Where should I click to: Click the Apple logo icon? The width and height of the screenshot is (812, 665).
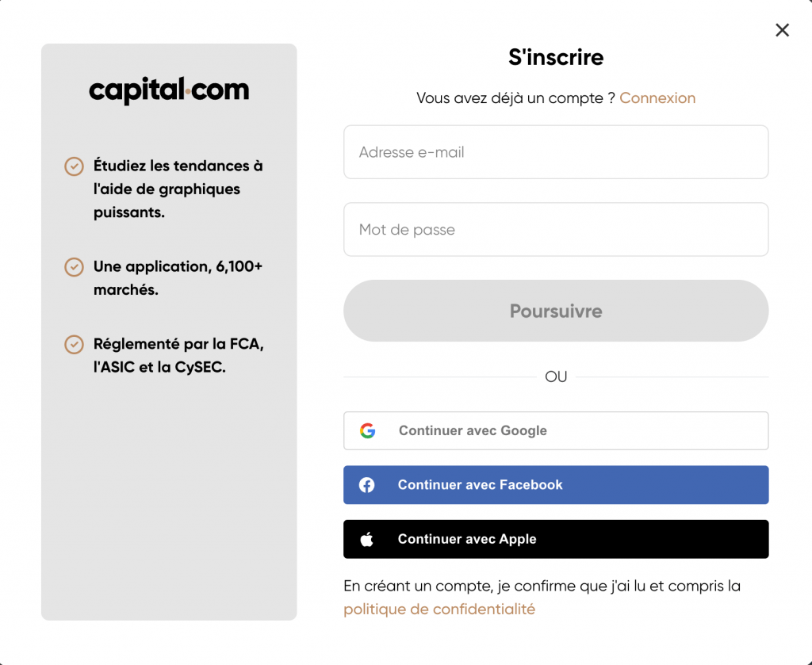(366, 539)
